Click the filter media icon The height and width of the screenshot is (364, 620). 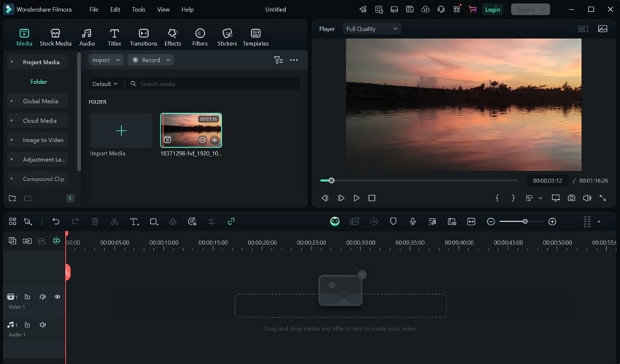279,60
